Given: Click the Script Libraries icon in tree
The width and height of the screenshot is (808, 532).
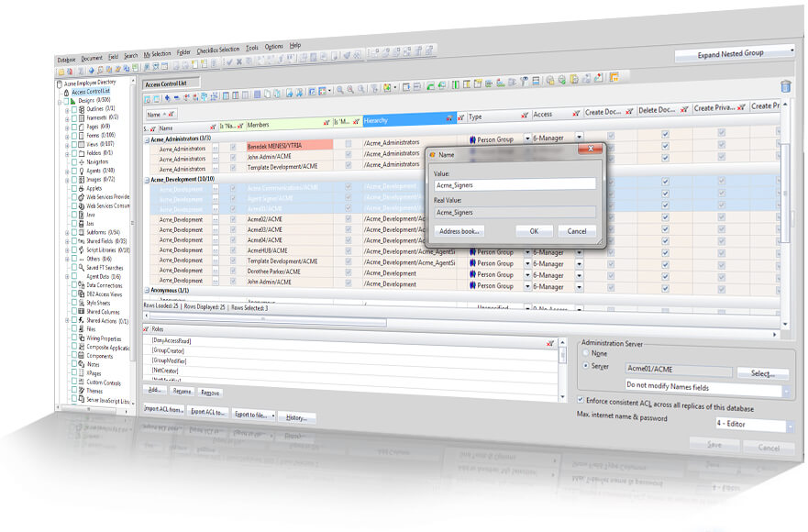Looking at the screenshot, I should [82, 250].
